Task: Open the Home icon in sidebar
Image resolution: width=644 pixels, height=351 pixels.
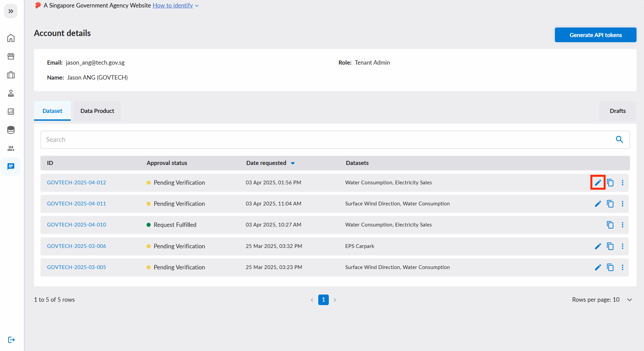Action: 11,38
